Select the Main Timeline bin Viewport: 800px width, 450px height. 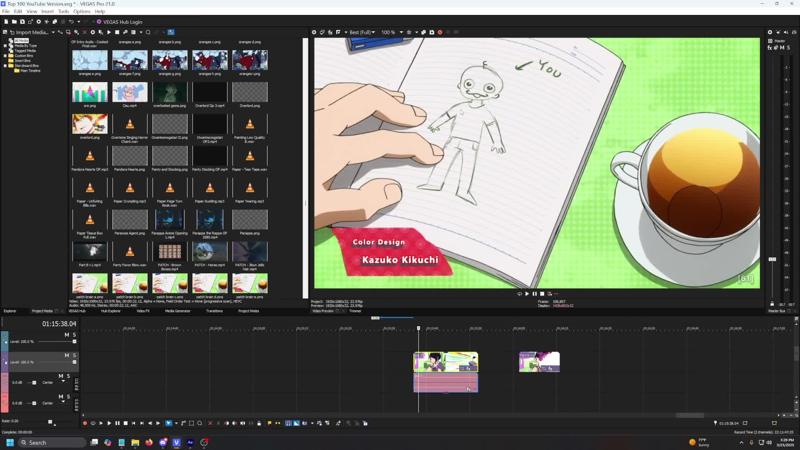point(30,71)
